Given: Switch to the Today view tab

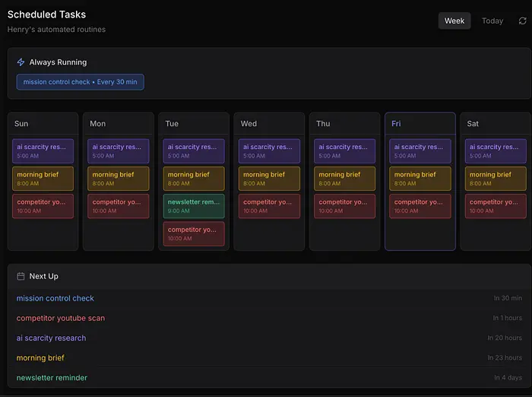Looking at the screenshot, I should 492,21.
